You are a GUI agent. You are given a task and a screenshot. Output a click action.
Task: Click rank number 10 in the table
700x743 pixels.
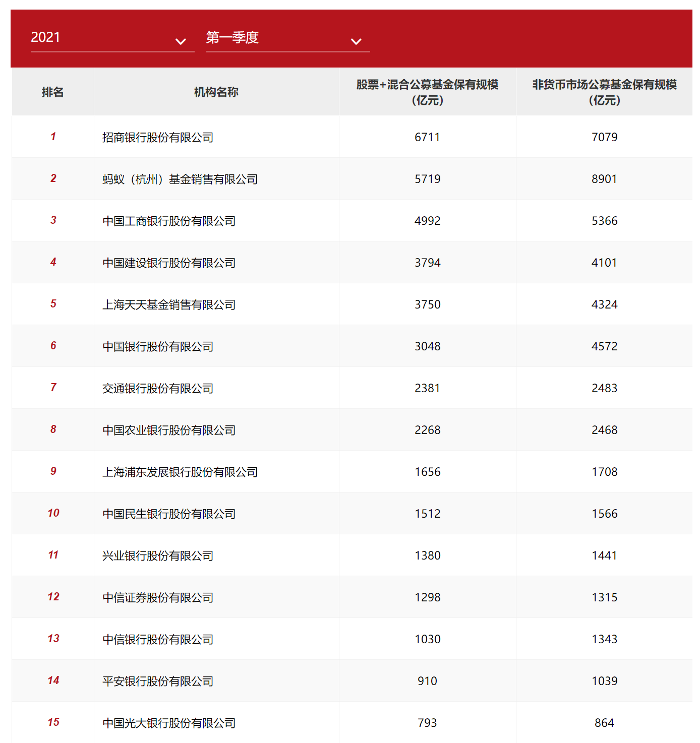click(x=53, y=513)
